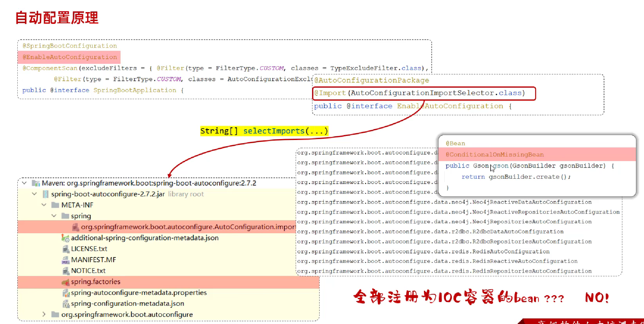Click RedisRepositoriesAutoConfiguration entry
Image resolution: width=644 pixels, height=324 pixels.
point(444,271)
